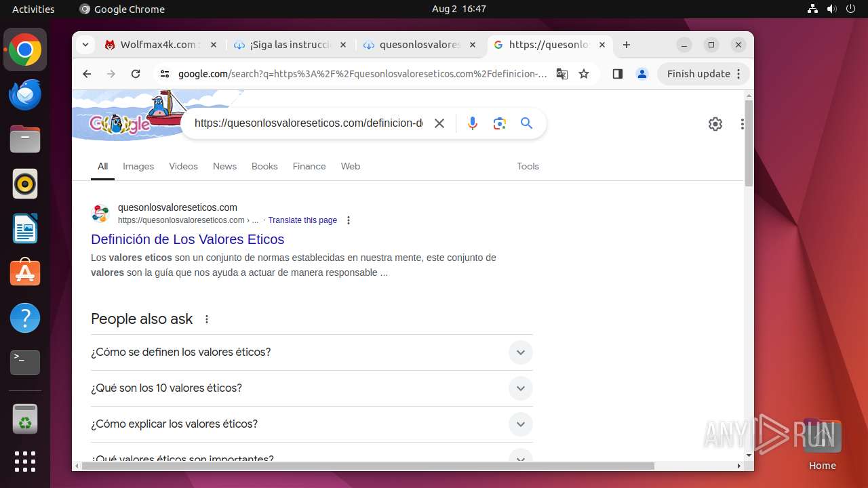This screenshot has height=488, width=868.
Task: Click horizontal scrollbar at bottom
Action: tap(370, 466)
